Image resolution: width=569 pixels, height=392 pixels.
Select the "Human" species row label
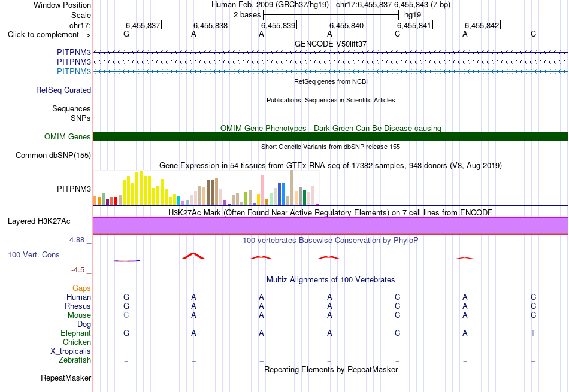[78, 297]
